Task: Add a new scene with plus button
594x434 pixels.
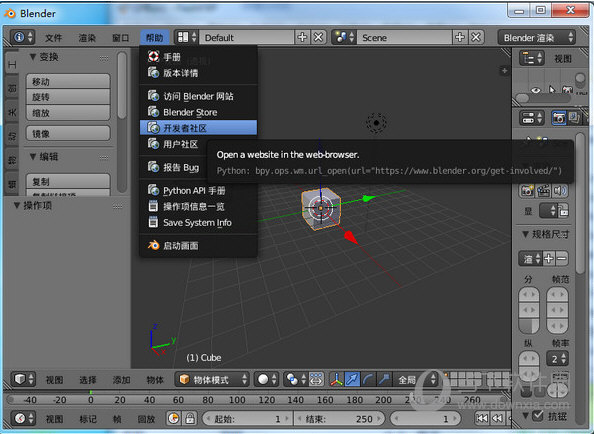Action: (x=460, y=37)
